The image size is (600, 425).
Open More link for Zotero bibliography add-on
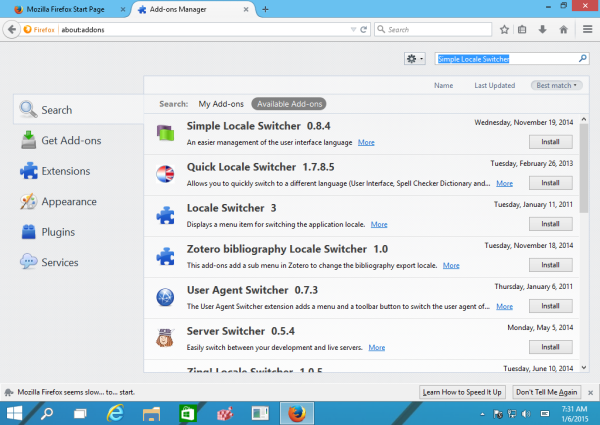click(x=451, y=265)
